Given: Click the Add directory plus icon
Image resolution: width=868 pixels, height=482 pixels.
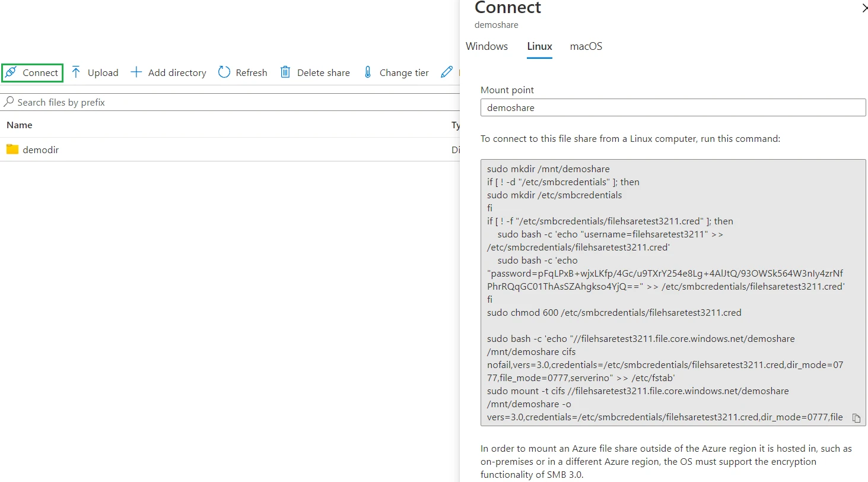Looking at the screenshot, I should point(136,72).
